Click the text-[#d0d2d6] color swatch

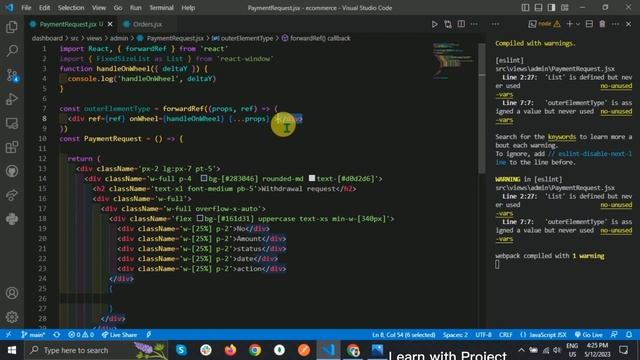(312, 178)
